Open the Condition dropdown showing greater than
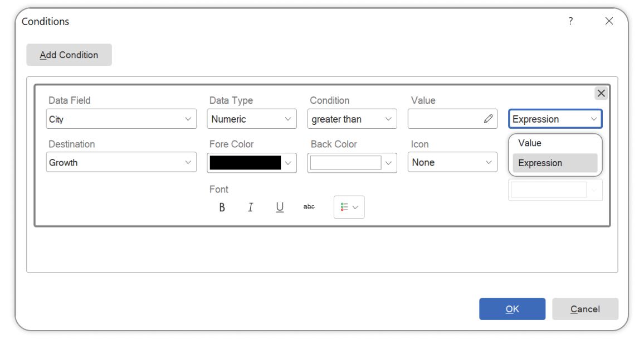Viewport: 644px width, 339px height. (352, 119)
